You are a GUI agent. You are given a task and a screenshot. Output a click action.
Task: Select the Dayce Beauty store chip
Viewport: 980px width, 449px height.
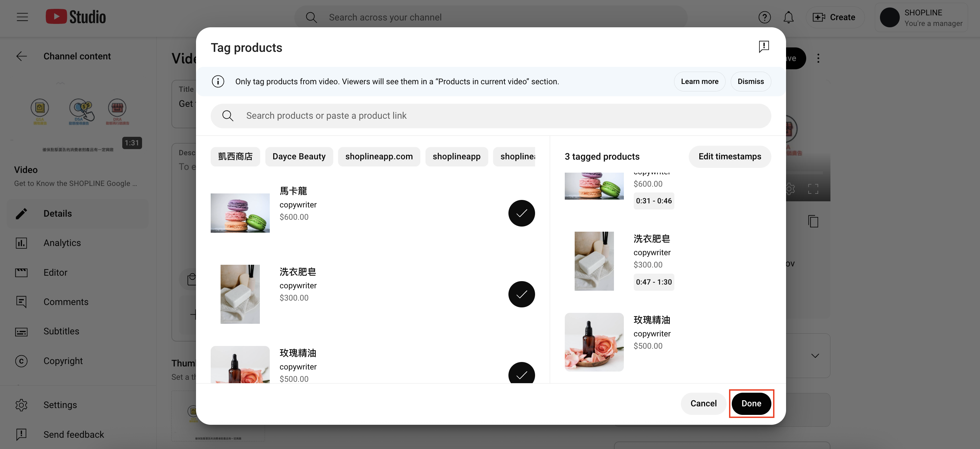coord(299,157)
